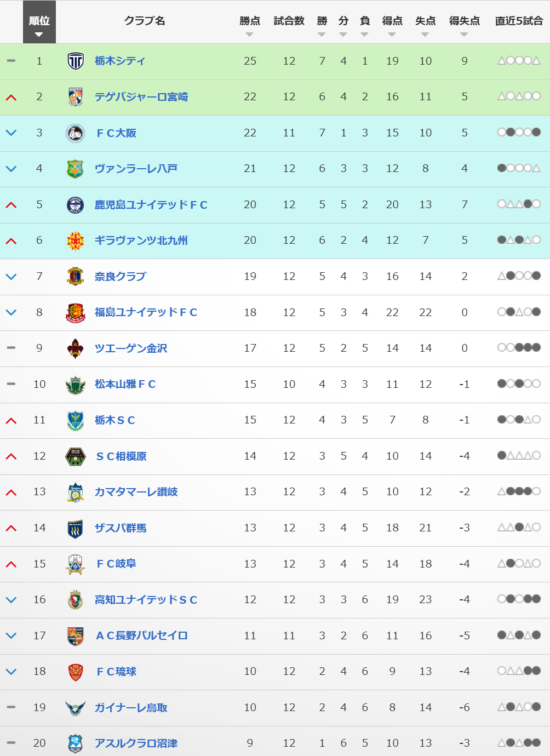Click the ガイナーレ鳥取 club crest icon
Viewport: 550px width, 756px height.
click(75, 708)
